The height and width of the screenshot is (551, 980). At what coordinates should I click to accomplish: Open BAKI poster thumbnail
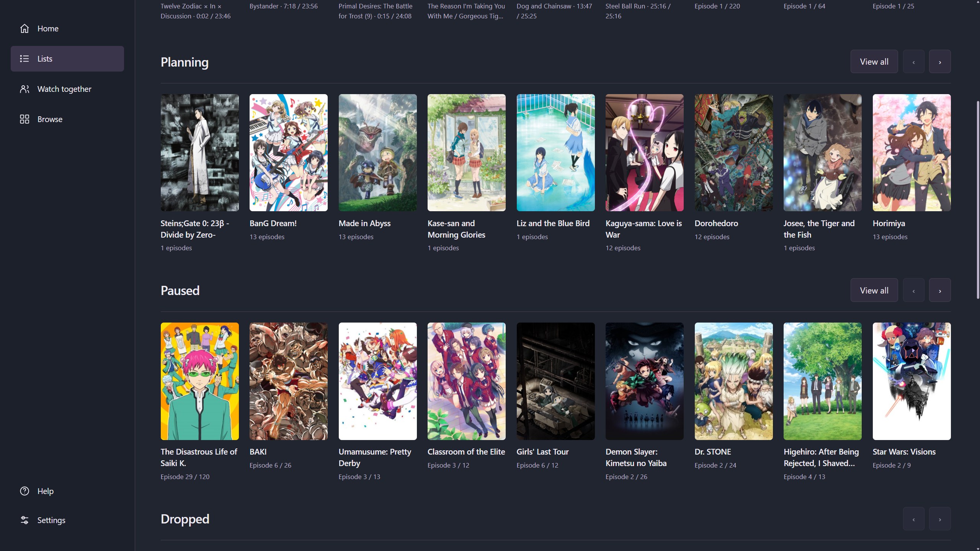(x=289, y=381)
